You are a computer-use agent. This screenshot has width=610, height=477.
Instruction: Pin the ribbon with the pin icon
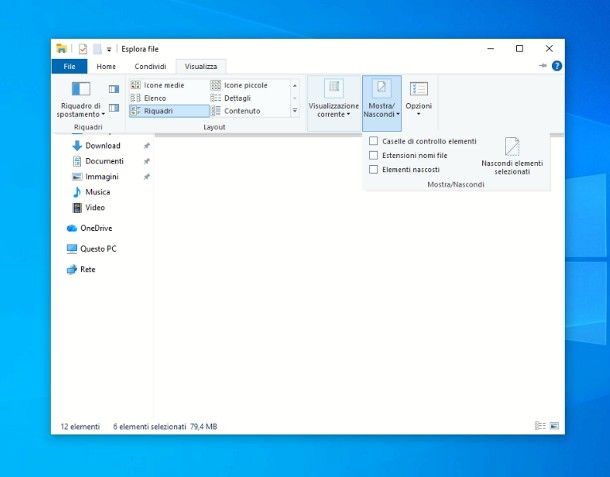(x=543, y=66)
